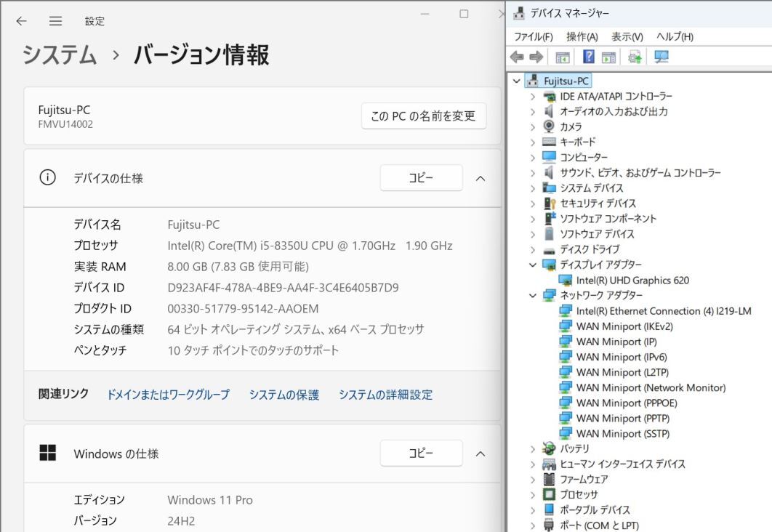Open the システムの保護 link
772x532 pixels.
tap(284, 394)
